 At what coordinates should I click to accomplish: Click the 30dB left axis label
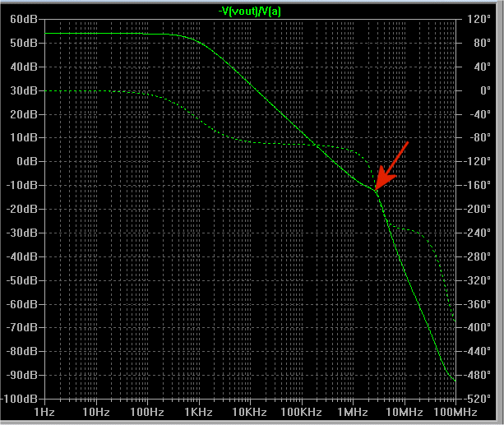click(24, 90)
